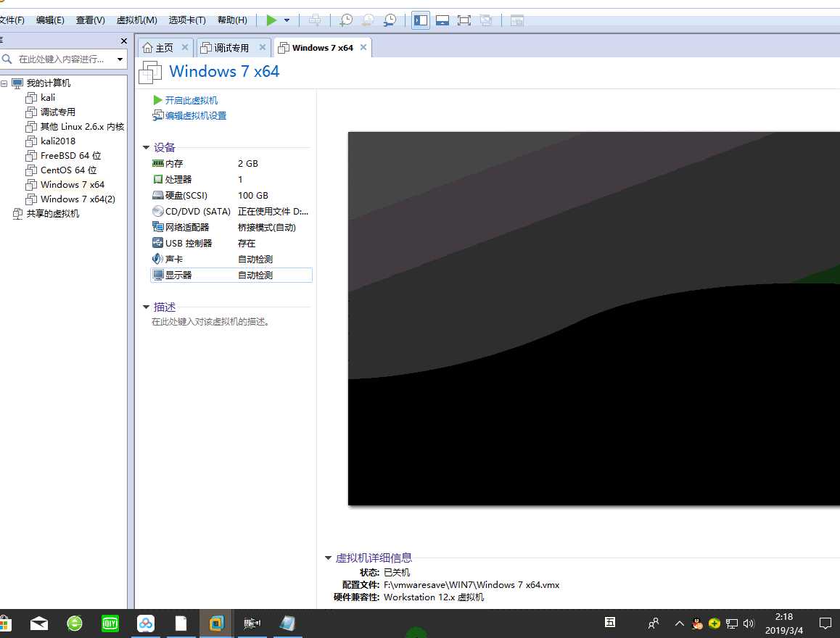Viewport: 840px width, 638px height.
Task: Open the 声卡 device entry
Action: coord(231,259)
